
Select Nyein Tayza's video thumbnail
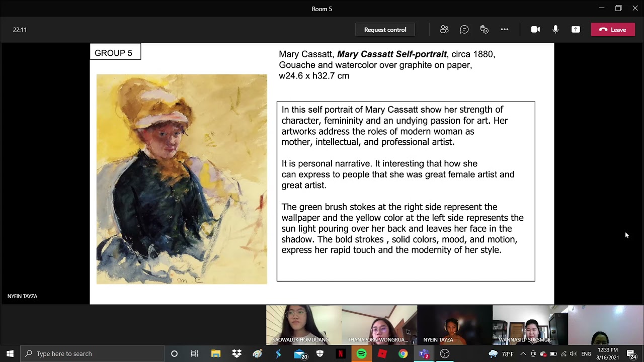click(455, 325)
